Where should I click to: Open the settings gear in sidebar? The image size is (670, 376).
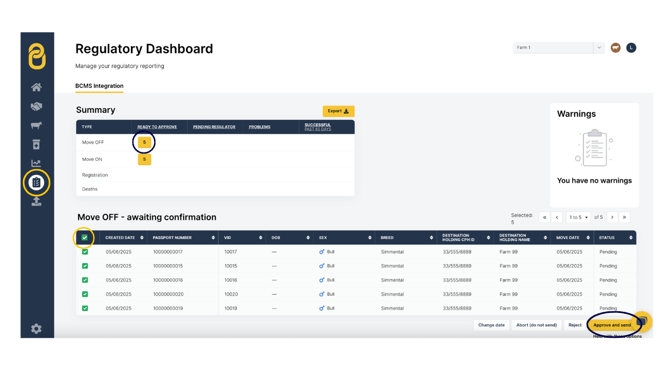point(36,329)
